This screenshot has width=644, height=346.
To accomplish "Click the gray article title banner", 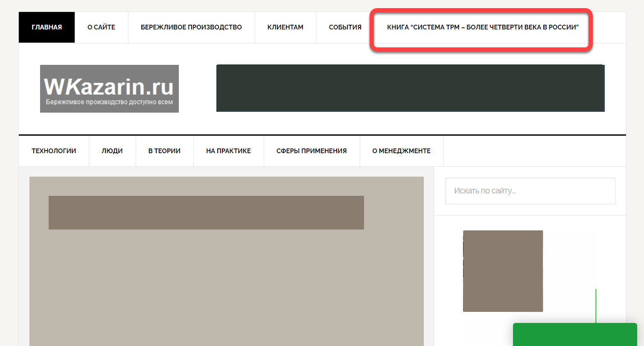I will click(x=206, y=212).
